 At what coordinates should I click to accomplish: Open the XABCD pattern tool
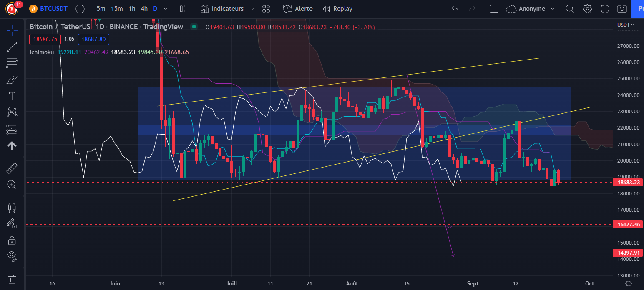[12, 112]
